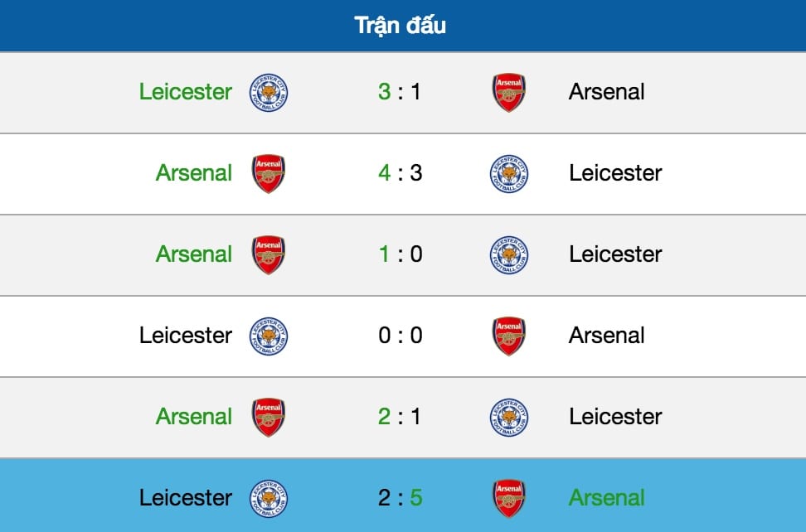Click the Leicester badge in the highlighted 2:5 row
Screen dimensions: 806x532
[267, 498]
